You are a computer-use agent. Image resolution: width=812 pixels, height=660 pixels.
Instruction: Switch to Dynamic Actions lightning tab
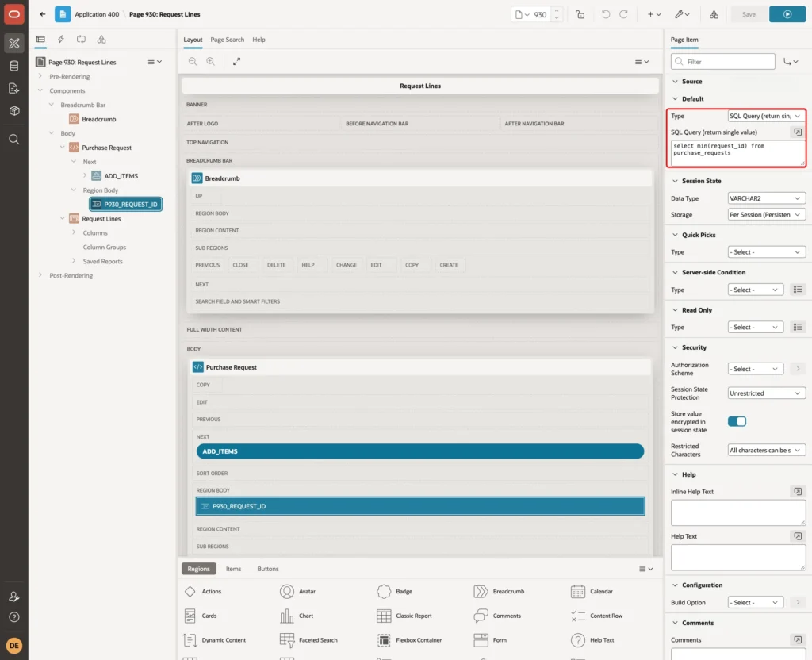coord(60,40)
